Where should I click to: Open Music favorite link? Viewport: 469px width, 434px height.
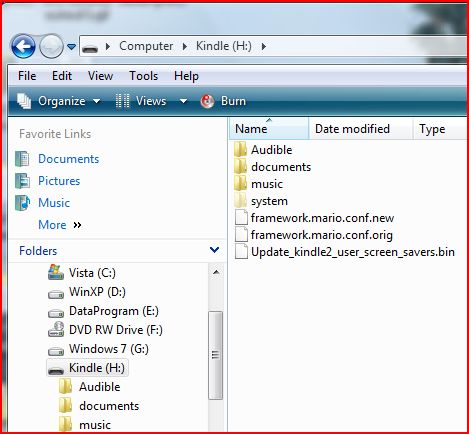point(54,203)
